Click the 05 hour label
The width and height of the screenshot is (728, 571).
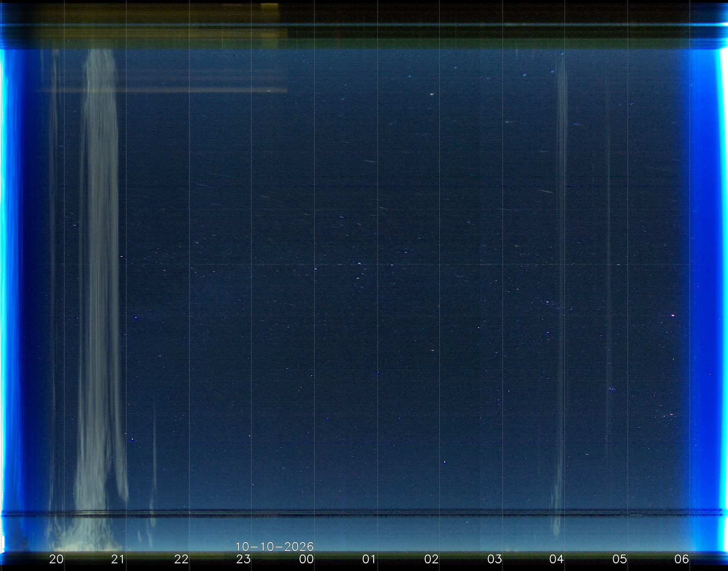click(620, 559)
